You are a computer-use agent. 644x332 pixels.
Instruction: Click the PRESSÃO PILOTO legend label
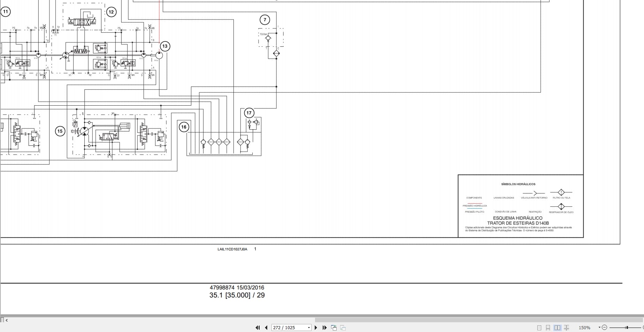475,212
